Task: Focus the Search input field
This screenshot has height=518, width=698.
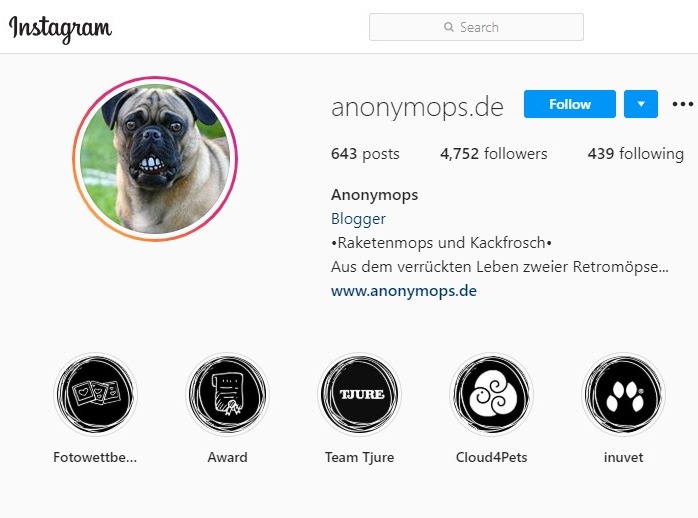Action: point(476,27)
